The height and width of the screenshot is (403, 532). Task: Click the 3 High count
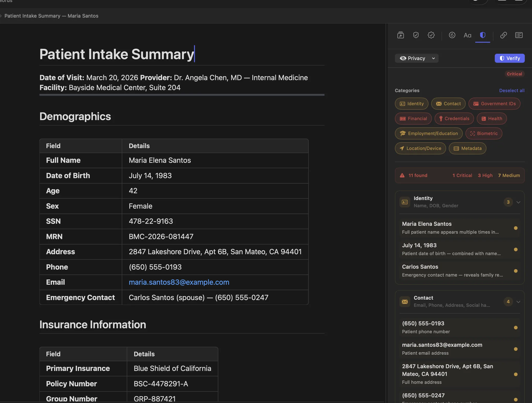[485, 175]
